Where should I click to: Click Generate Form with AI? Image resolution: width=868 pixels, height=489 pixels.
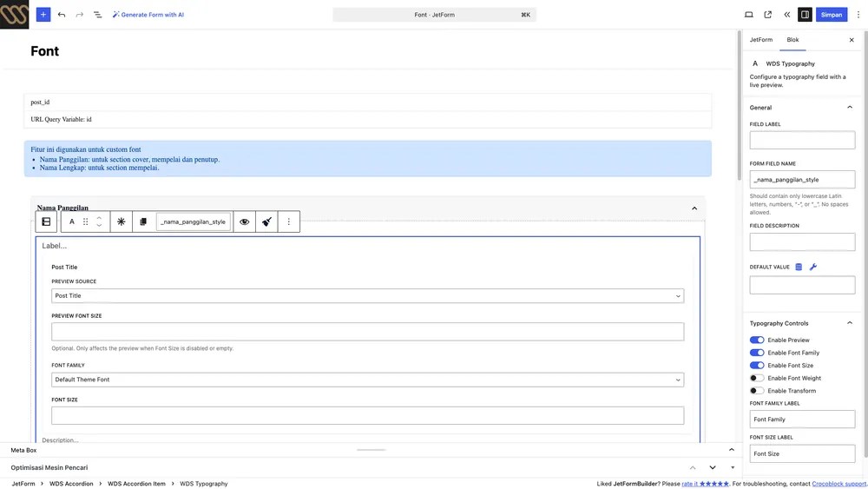coord(148,15)
